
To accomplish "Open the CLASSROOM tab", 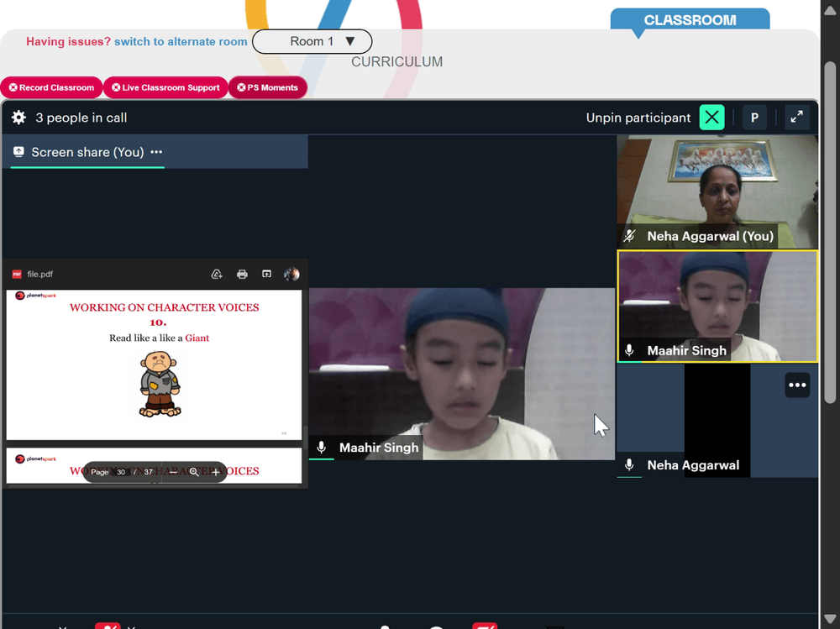I will click(690, 19).
